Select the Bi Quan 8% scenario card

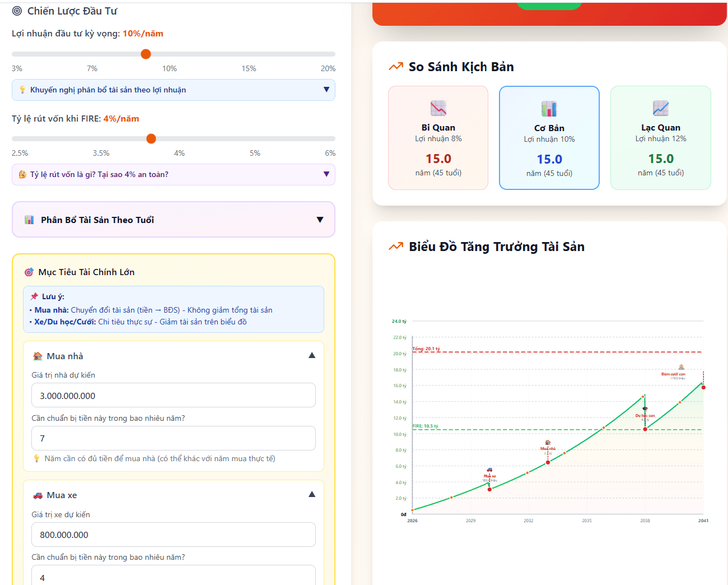pyautogui.click(x=438, y=138)
